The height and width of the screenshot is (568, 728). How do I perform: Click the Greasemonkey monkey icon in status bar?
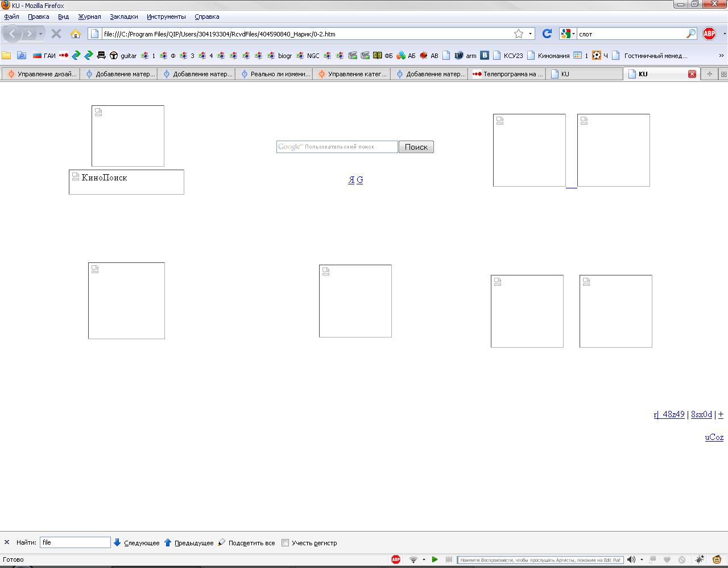coord(717,559)
